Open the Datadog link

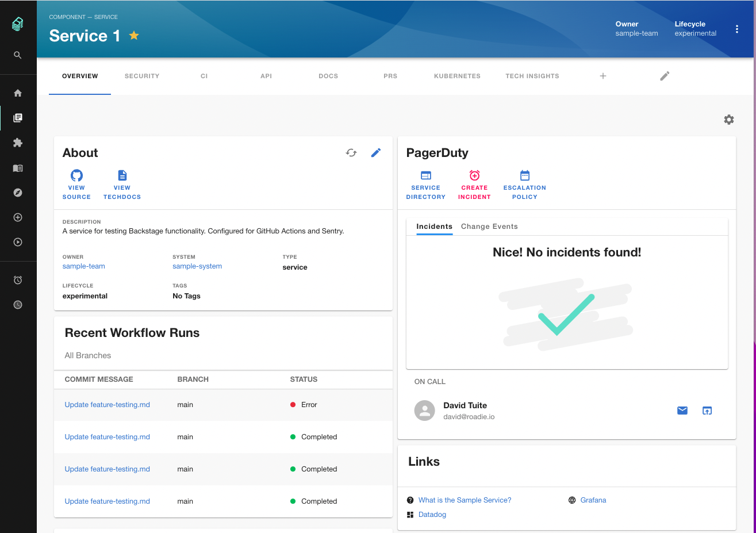point(432,515)
